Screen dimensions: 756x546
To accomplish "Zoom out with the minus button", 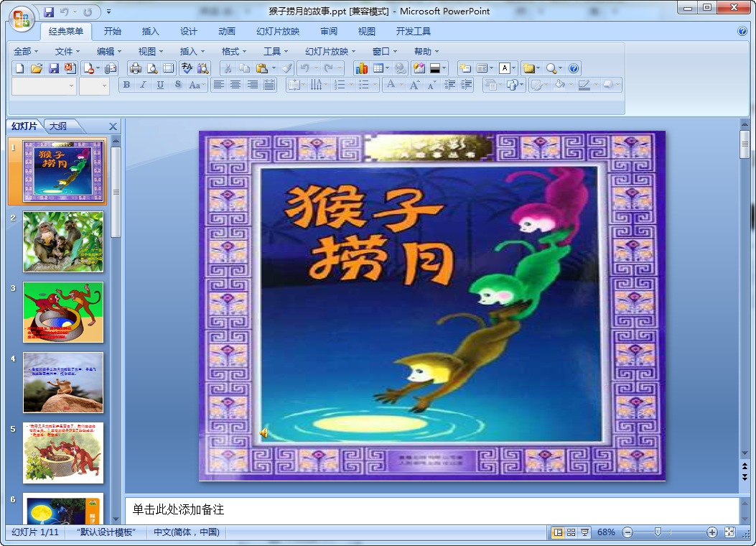I will pyautogui.click(x=627, y=532).
